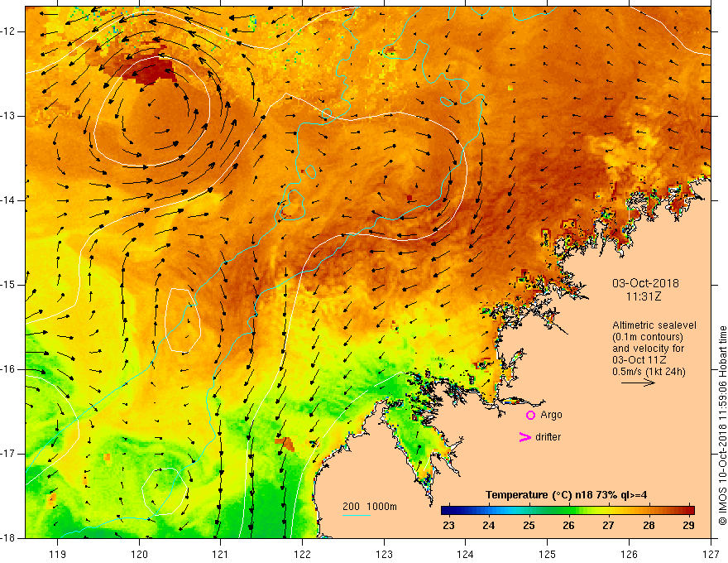Viewport: 728px width, 563px height.
Task: Click longitude axis label 119
Action: pos(58,554)
